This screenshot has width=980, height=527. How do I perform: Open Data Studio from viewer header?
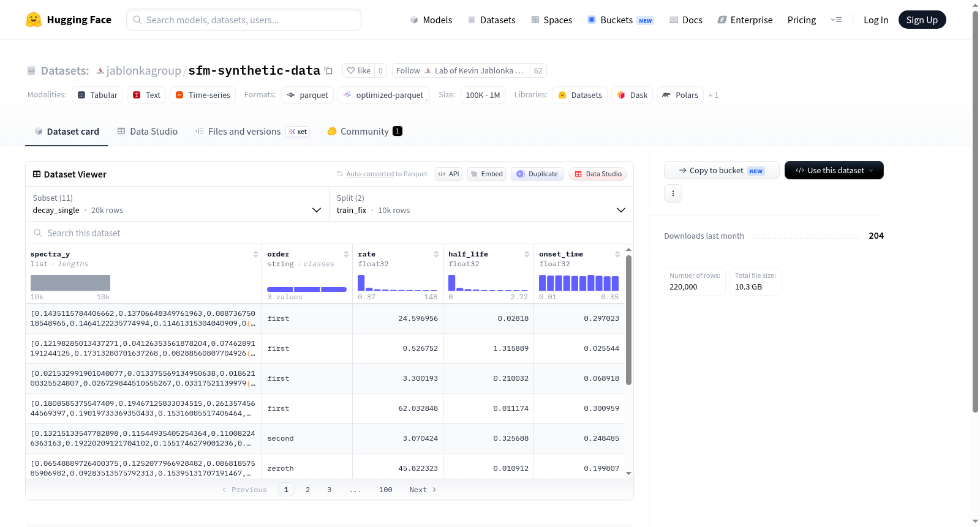[x=598, y=174]
